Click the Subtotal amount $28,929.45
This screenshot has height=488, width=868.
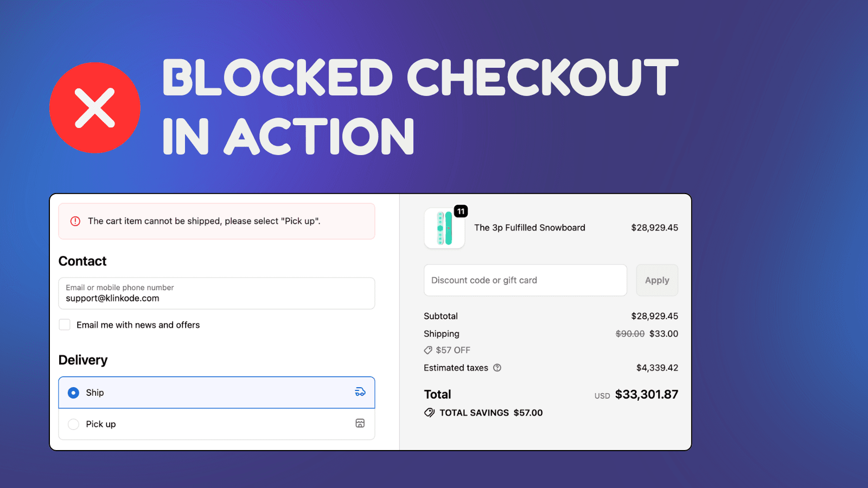(654, 316)
